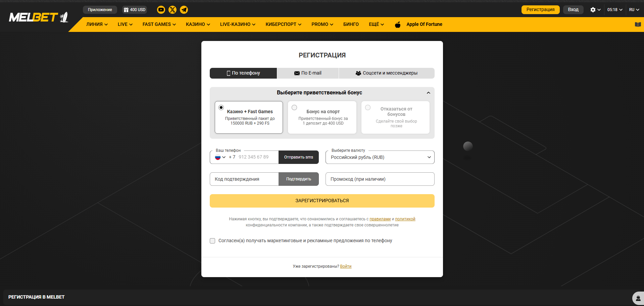Expand the ЕЩЁ menu
644x306 pixels.
point(376,25)
